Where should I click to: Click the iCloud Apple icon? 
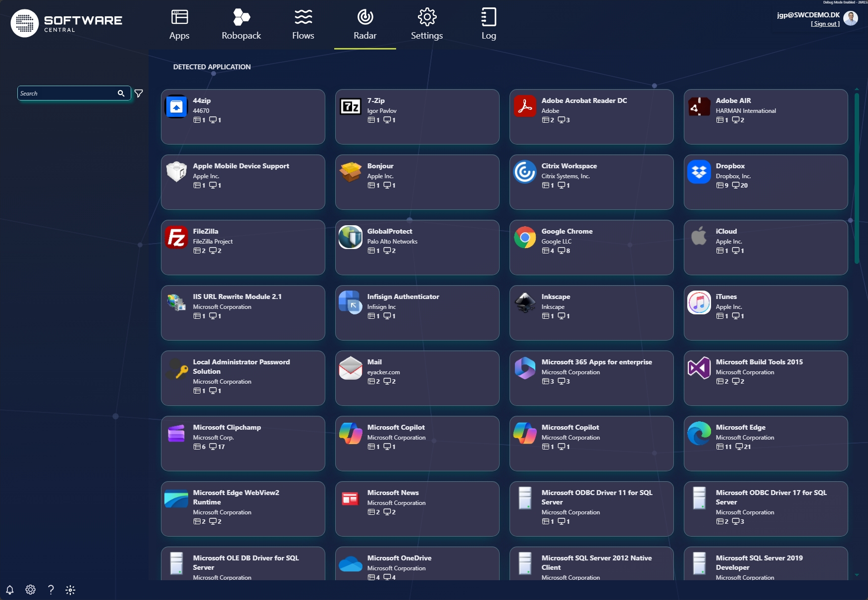click(x=699, y=236)
